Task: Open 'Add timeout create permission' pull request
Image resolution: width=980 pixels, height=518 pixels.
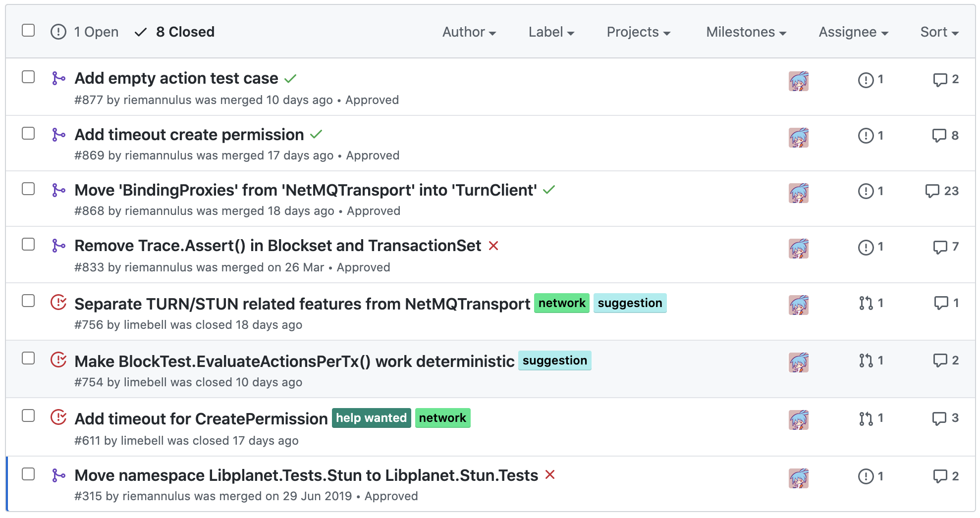Action: (189, 135)
